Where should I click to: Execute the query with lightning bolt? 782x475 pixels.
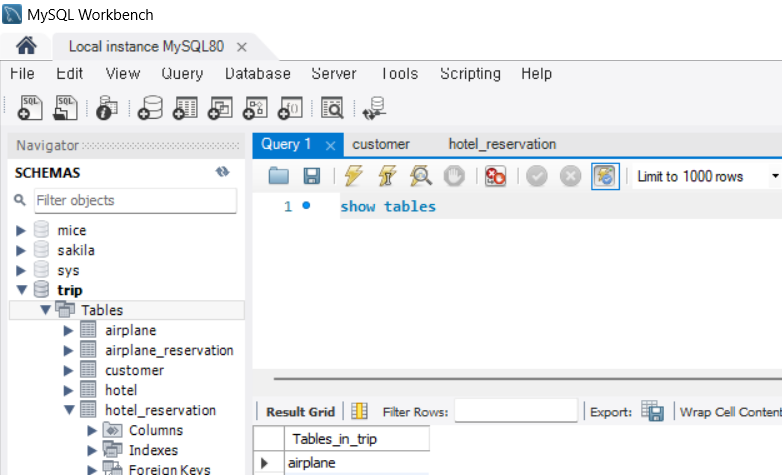coord(354,176)
